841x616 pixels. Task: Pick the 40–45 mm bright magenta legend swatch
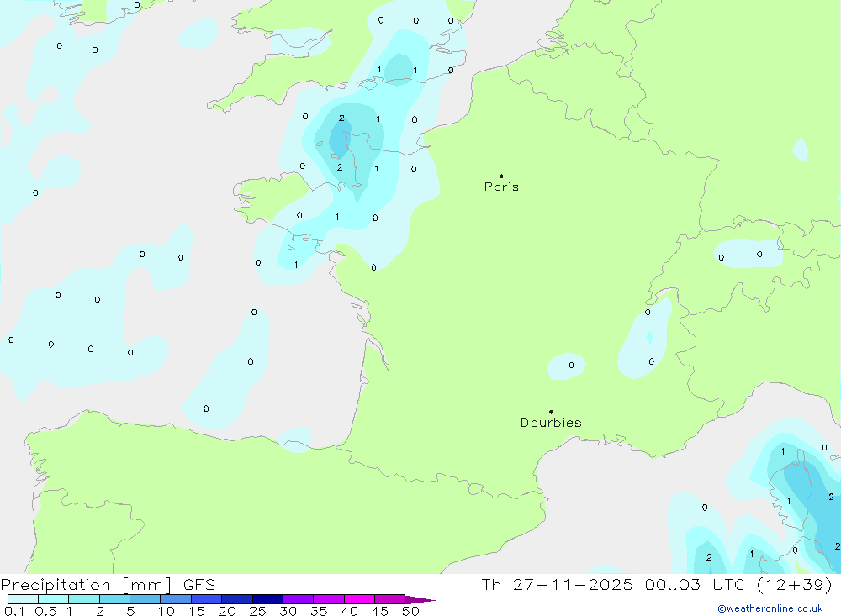coord(359,599)
